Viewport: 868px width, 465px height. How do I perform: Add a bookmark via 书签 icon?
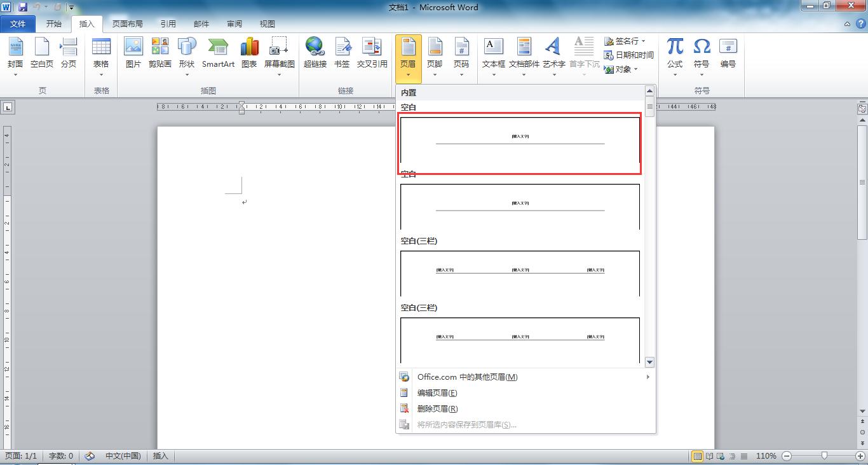342,53
